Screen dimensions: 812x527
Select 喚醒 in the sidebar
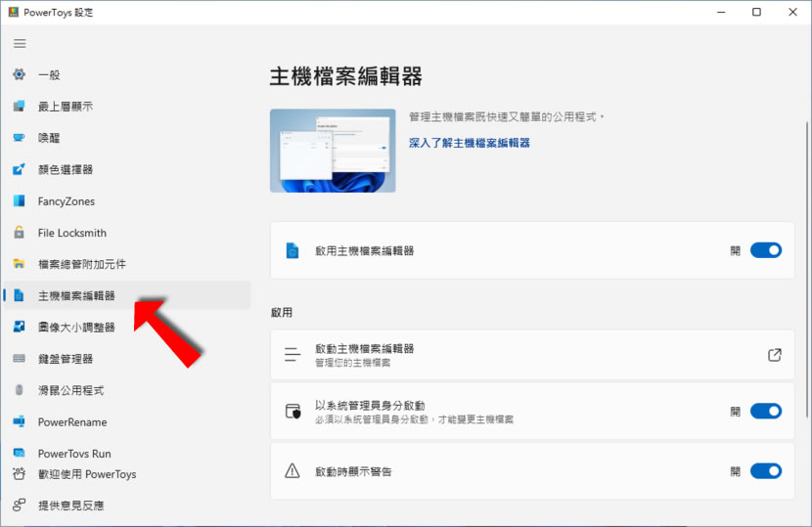coord(127,138)
